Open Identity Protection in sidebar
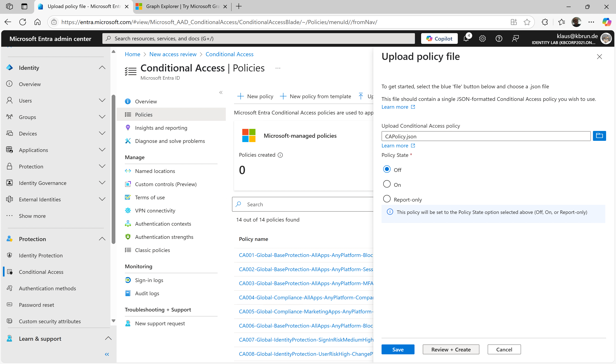The width and height of the screenshot is (616, 364). pyautogui.click(x=41, y=255)
